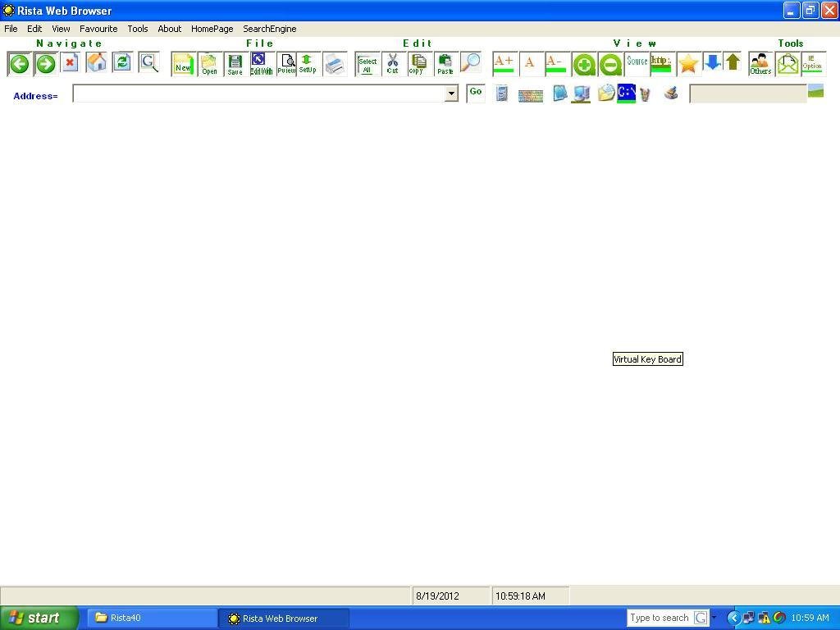
Task: Open the IE Option tool
Action: [812, 64]
